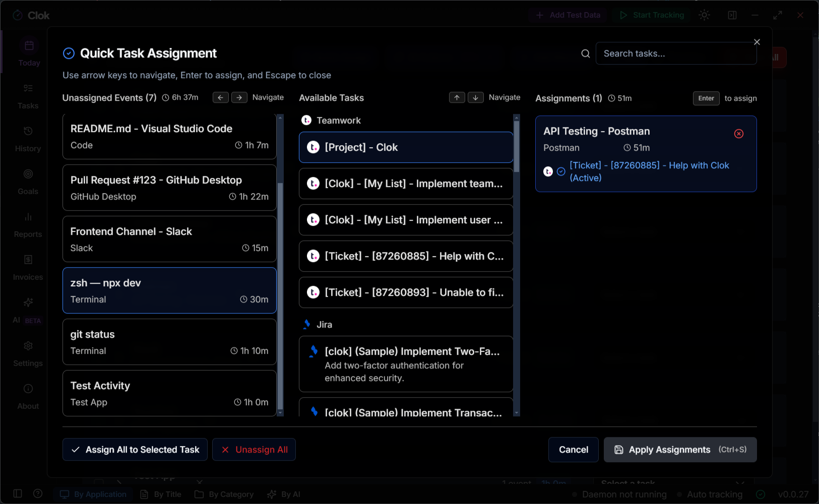Switch to By Category grouping tab
Screen dimensions: 819x504
pyautogui.click(x=224, y=494)
